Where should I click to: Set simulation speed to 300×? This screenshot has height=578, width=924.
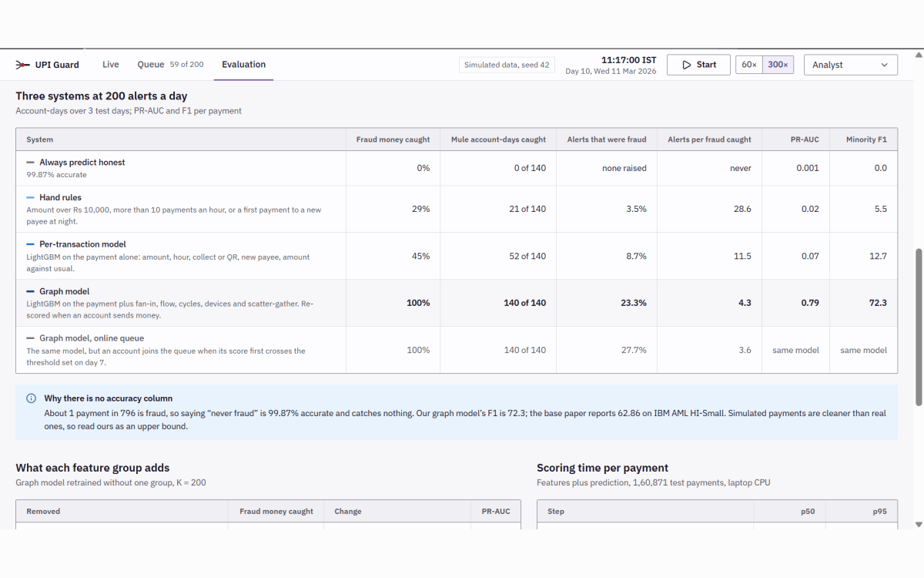(x=778, y=65)
